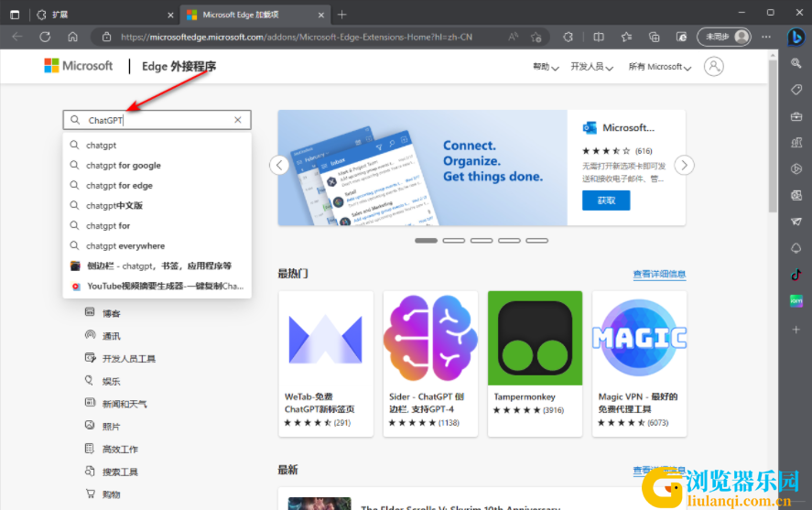Open the Read aloud icon in address bar
The width and height of the screenshot is (812, 510).
click(x=514, y=37)
